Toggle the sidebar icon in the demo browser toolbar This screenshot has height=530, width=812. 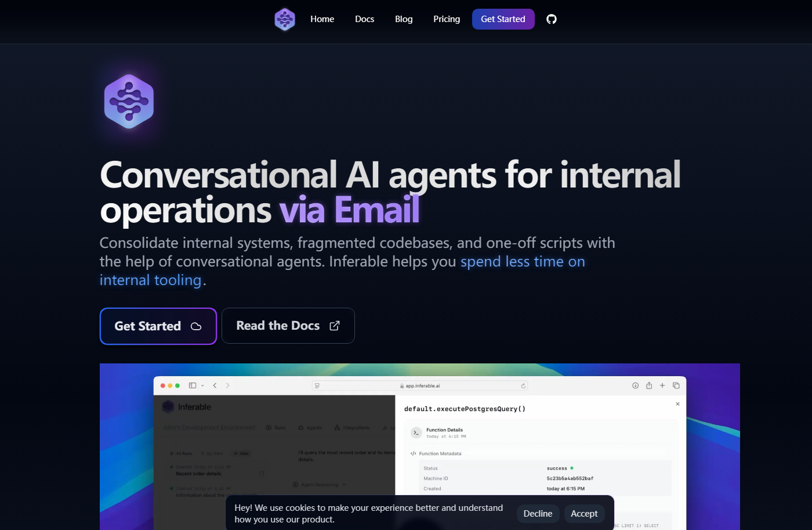pos(193,385)
